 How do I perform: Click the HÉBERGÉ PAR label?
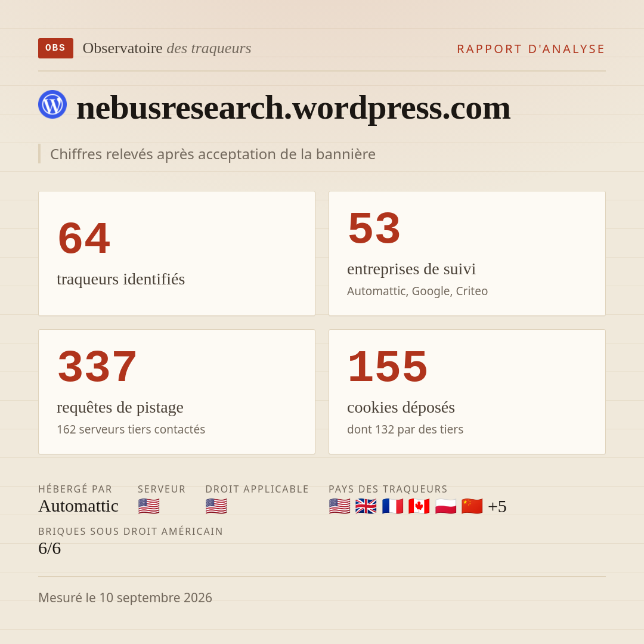75,489
